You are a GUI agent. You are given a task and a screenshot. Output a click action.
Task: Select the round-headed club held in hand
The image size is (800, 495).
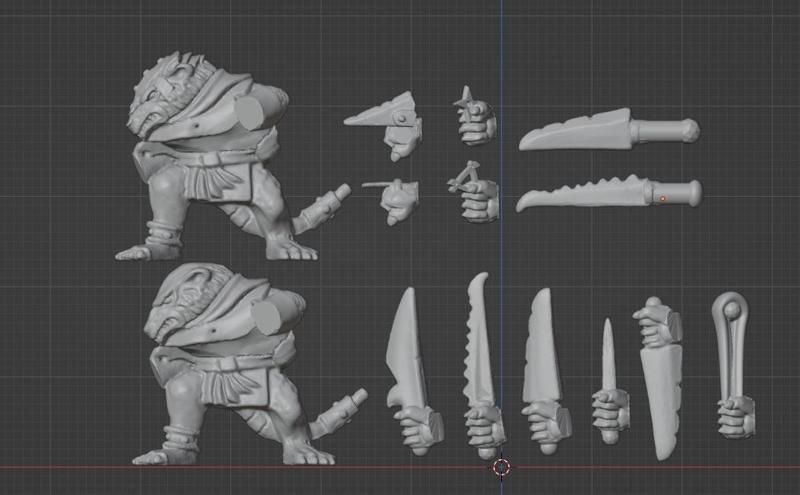734,365
